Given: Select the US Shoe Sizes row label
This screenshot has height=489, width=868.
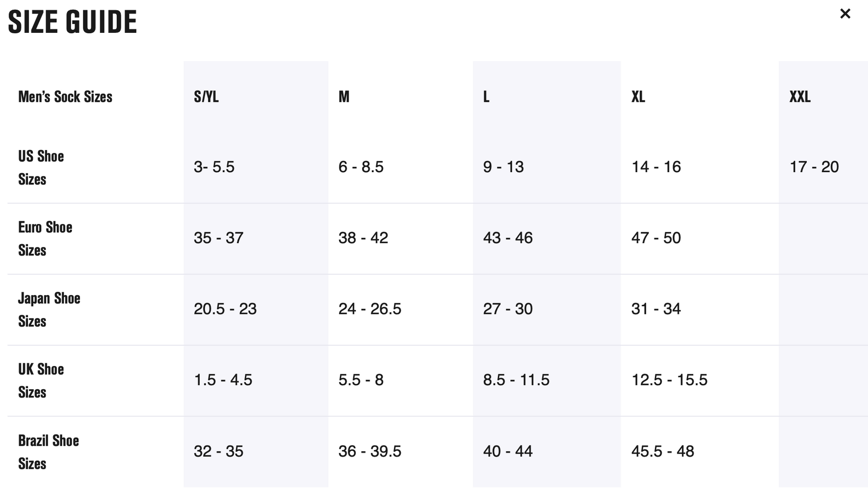Looking at the screenshot, I should (x=41, y=167).
